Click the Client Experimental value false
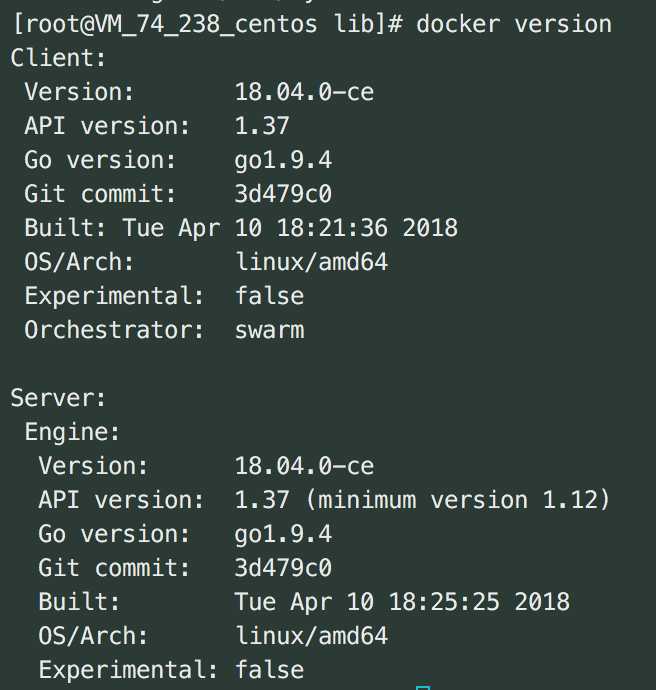656x690 pixels. point(269,296)
